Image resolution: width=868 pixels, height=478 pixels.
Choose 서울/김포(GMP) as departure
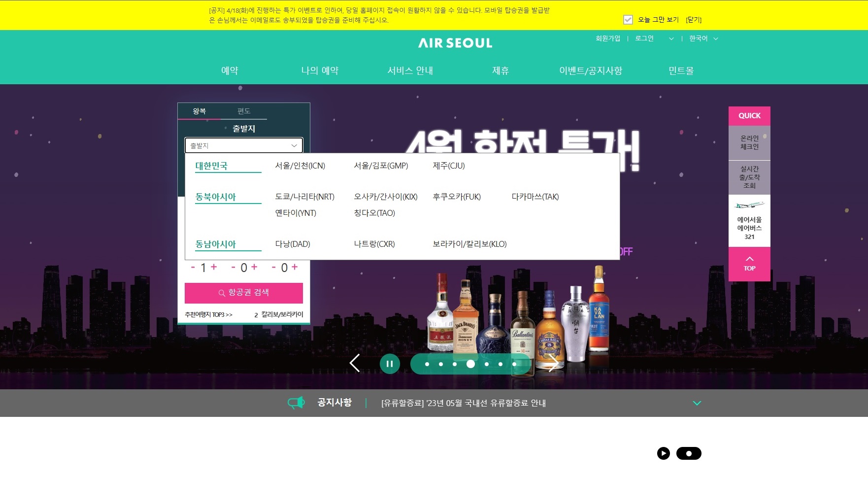click(x=381, y=166)
